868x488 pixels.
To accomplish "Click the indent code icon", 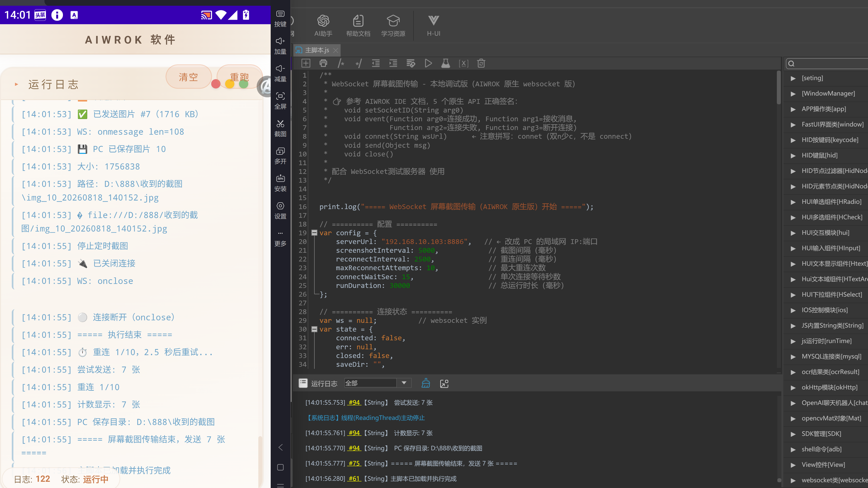I will (x=393, y=63).
